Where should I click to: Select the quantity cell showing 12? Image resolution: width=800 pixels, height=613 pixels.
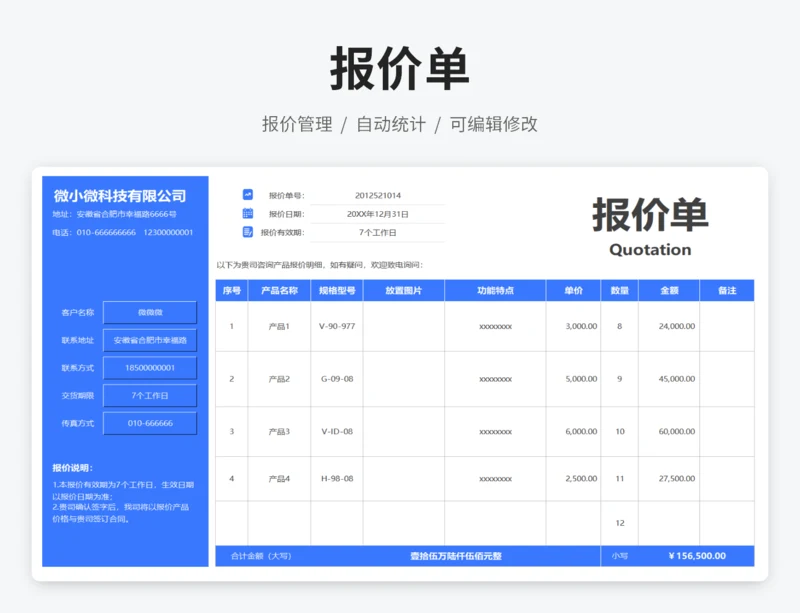[620, 523]
